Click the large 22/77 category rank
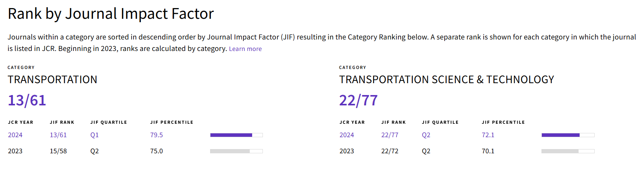644x169 pixels. [x=359, y=100]
